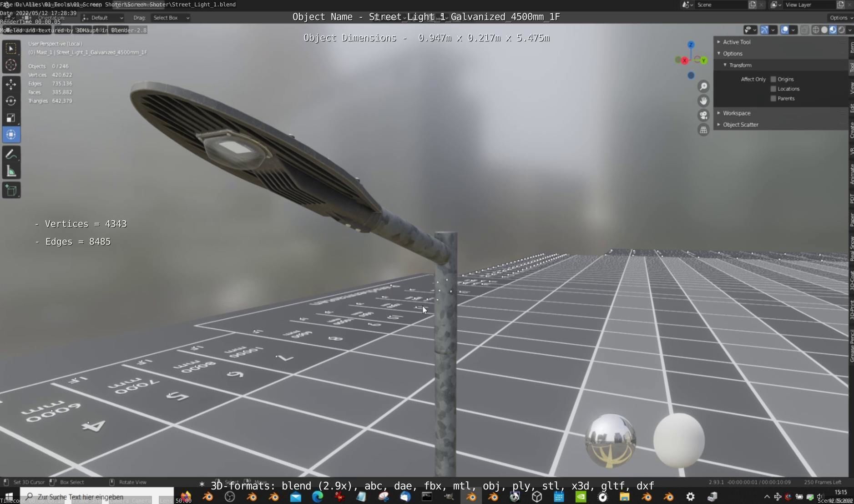854x504 pixels.
Task: Open the Mail app in taskbar
Action: pyautogui.click(x=296, y=497)
